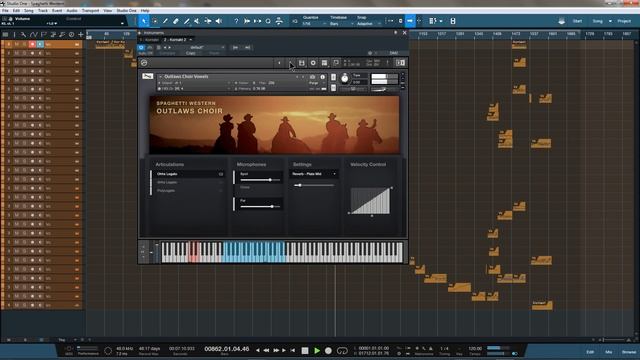640x360 pixels.
Task: Click Kontakt save disk icon
Action: tap(302, 63)
